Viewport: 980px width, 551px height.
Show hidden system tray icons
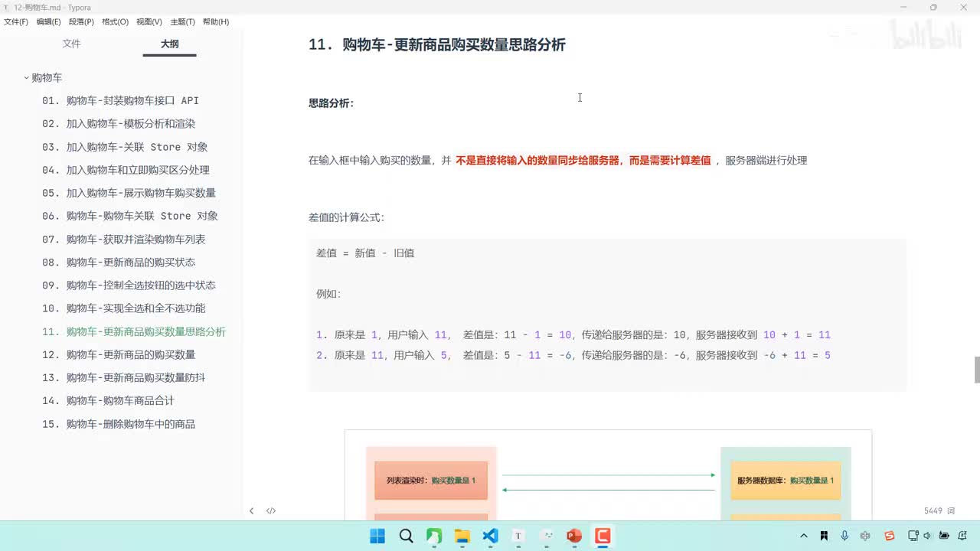pos(803,536)
